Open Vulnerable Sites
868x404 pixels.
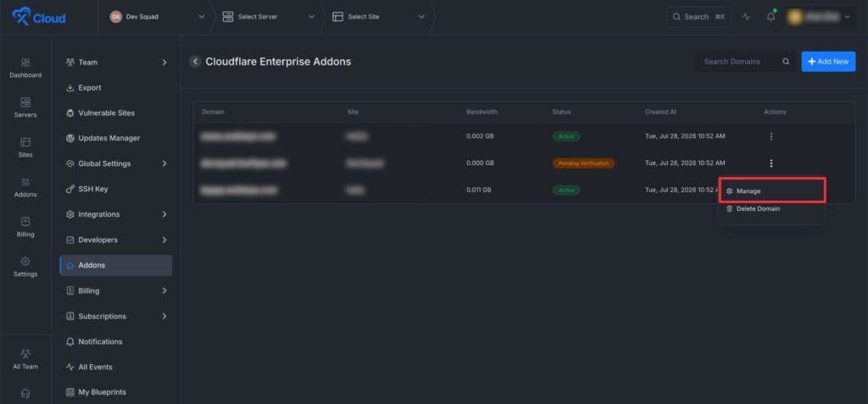(115, 113)
